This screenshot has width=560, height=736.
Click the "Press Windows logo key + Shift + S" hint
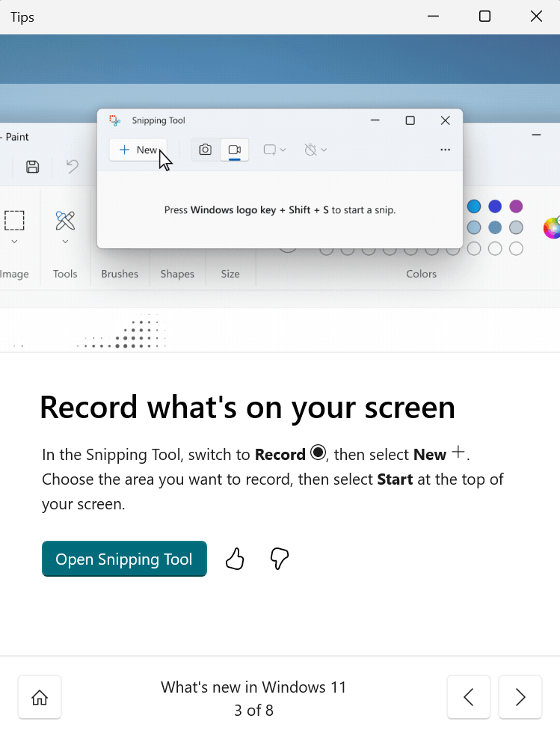280,210
